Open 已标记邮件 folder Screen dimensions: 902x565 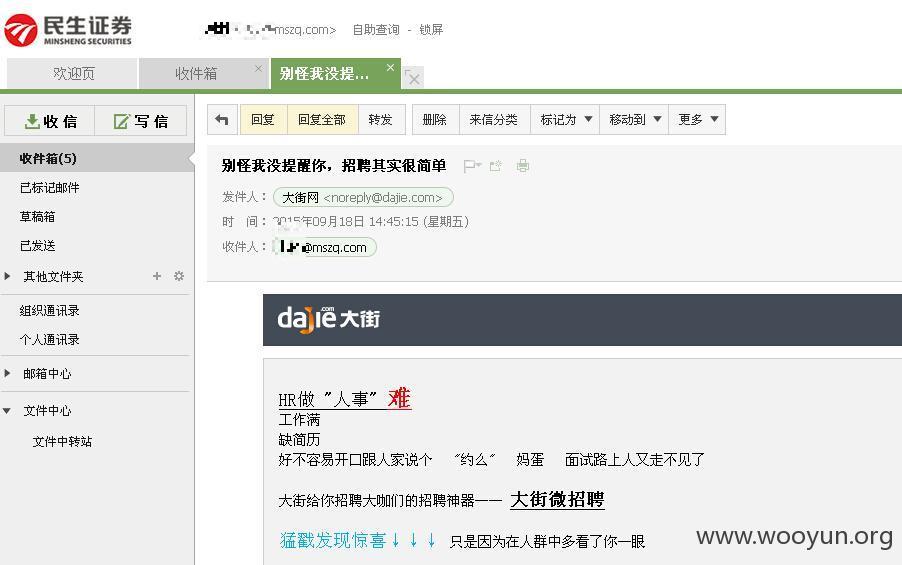[x=49, y=188]
